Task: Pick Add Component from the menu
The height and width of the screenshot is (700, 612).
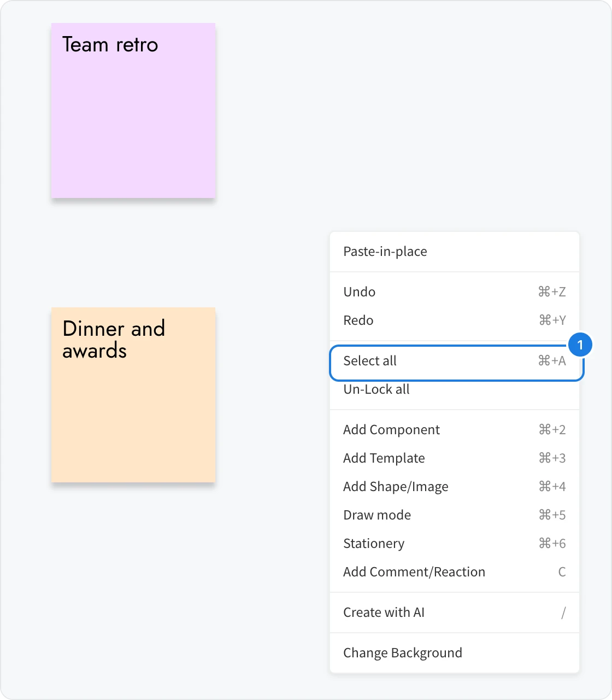Action: tap(454, 430)
